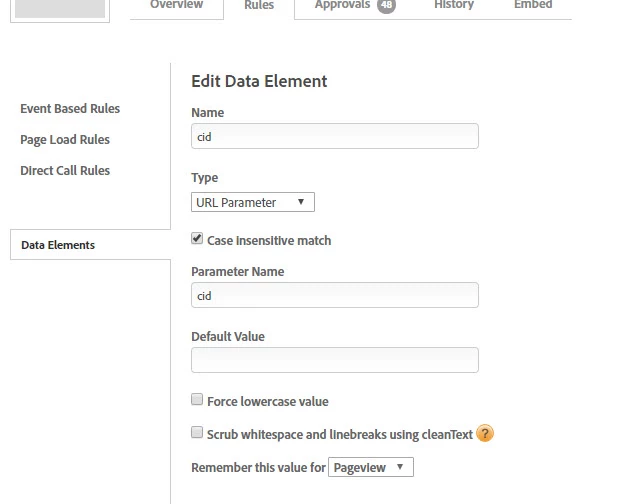Image resolution: width=634 pixels, height=504 pixels.
Task: Go to Page Load Rules
Action: (x=65, y=139)
